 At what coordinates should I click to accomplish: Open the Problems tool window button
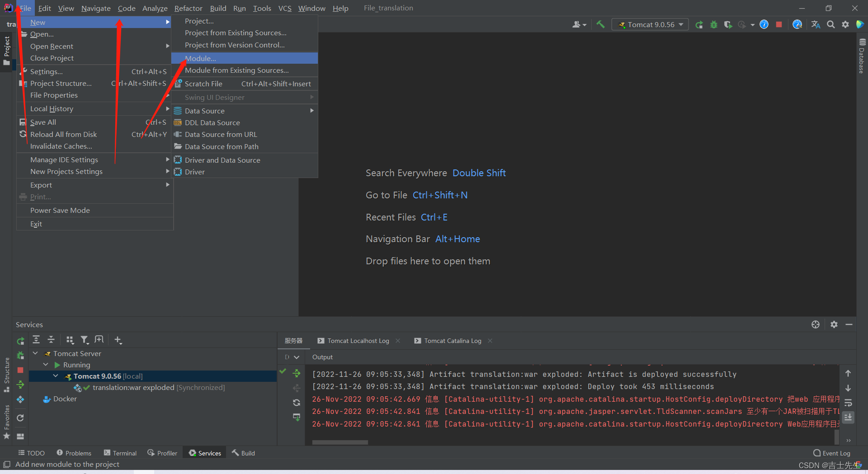point(74,453)
